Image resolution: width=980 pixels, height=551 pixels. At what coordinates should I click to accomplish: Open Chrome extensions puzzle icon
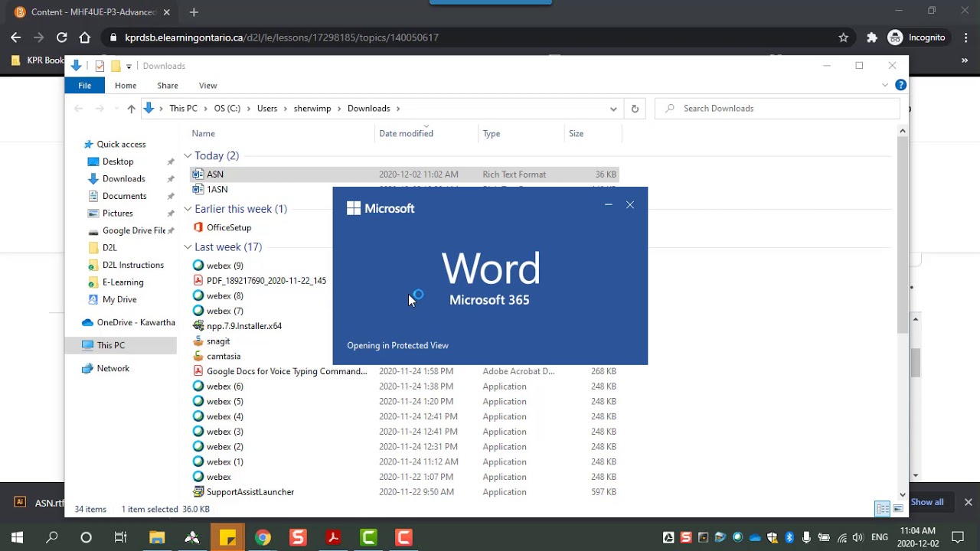(871, 37)
